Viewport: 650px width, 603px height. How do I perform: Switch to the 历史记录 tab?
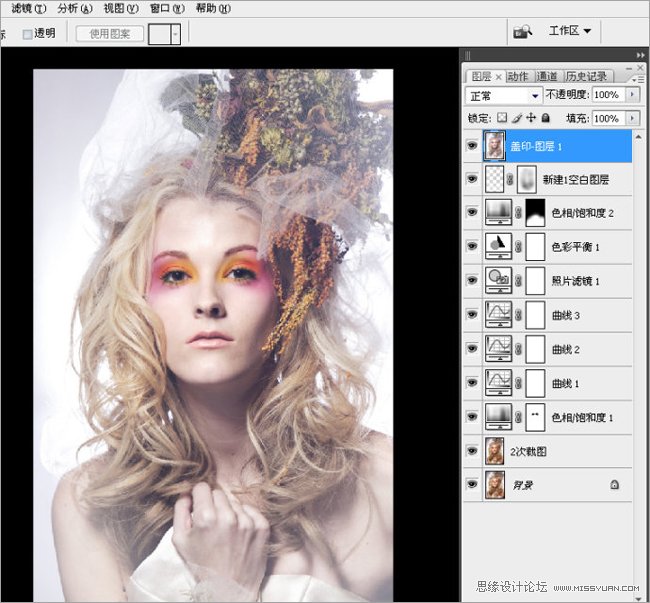click(x=586, y=76)
